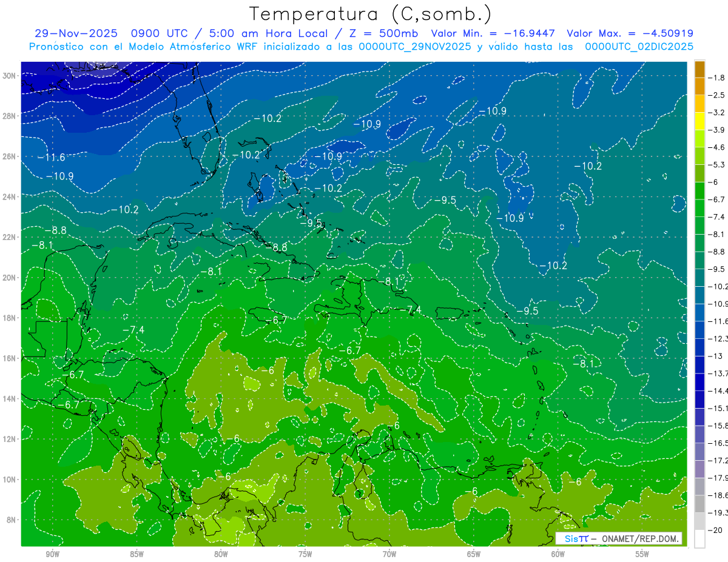Click the 14N latitude axis label

10,398
